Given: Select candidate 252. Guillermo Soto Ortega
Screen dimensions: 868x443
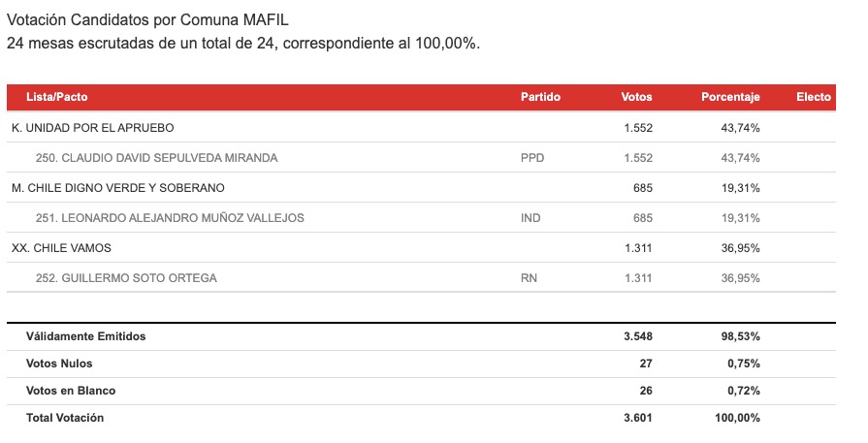Looking at the screenshot, I should [421, 277].
